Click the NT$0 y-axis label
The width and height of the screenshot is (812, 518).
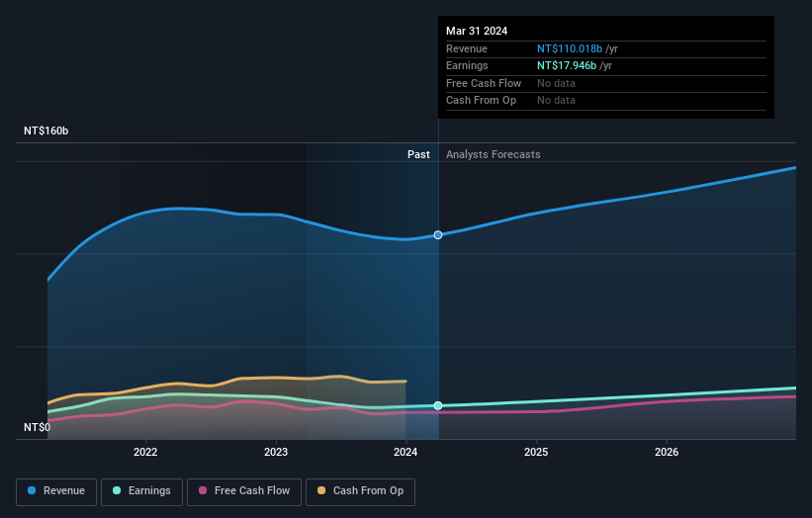pyautogui.click(x=38, y=427)
